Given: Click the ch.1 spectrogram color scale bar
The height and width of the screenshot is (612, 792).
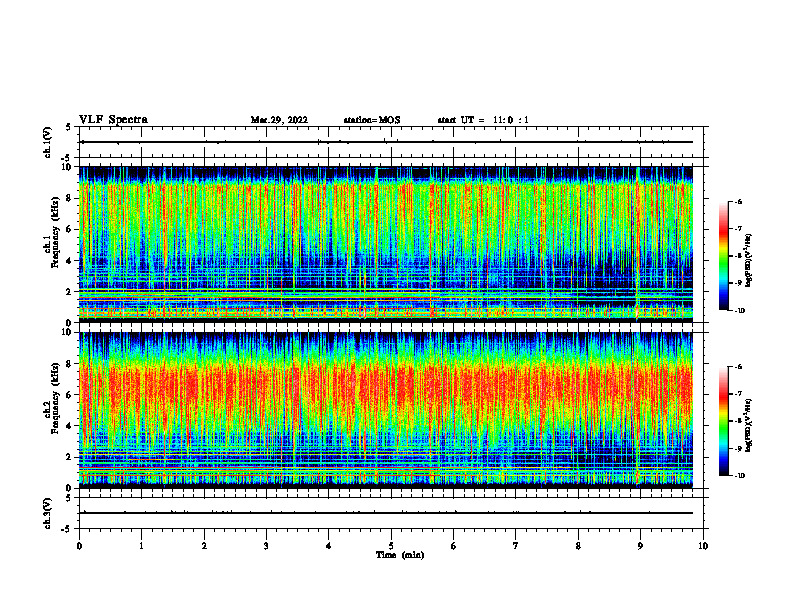Looking at the screenshot, I should 724,256.
